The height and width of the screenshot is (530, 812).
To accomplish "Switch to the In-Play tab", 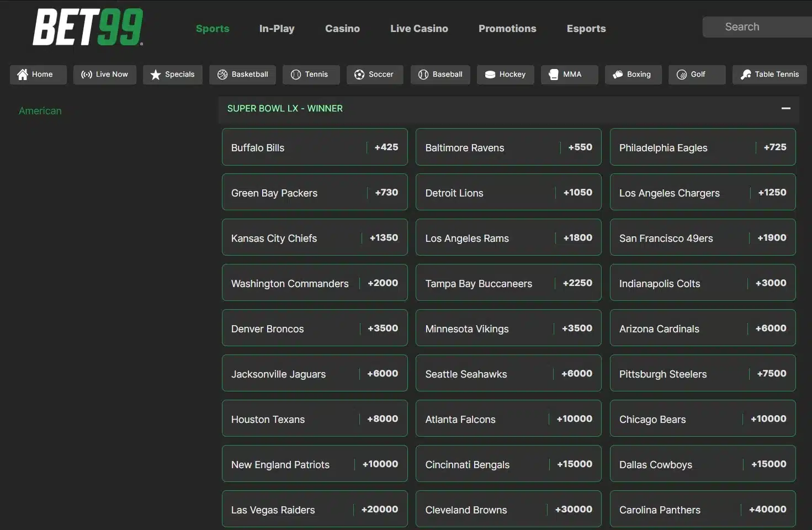I will coord(277,29).
